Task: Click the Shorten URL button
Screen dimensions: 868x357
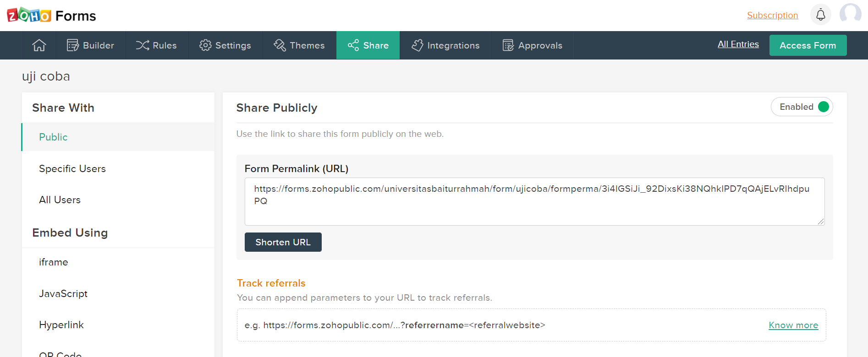Action: (283, 242)
